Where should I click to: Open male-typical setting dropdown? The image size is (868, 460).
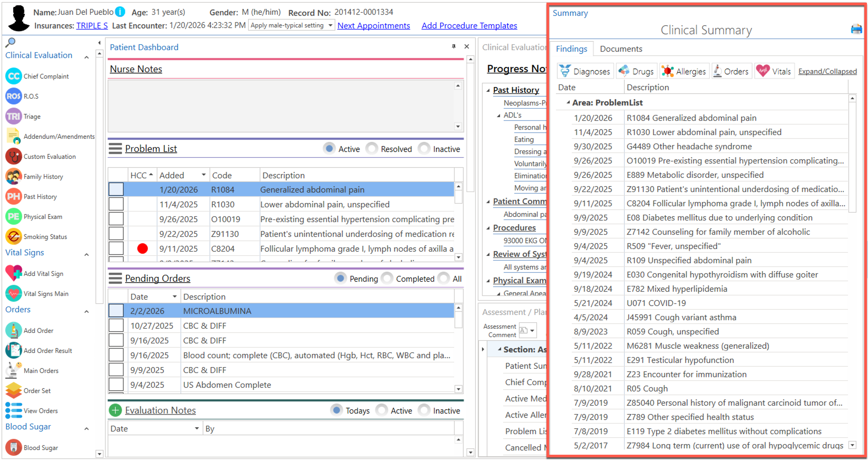click(330, 26)
